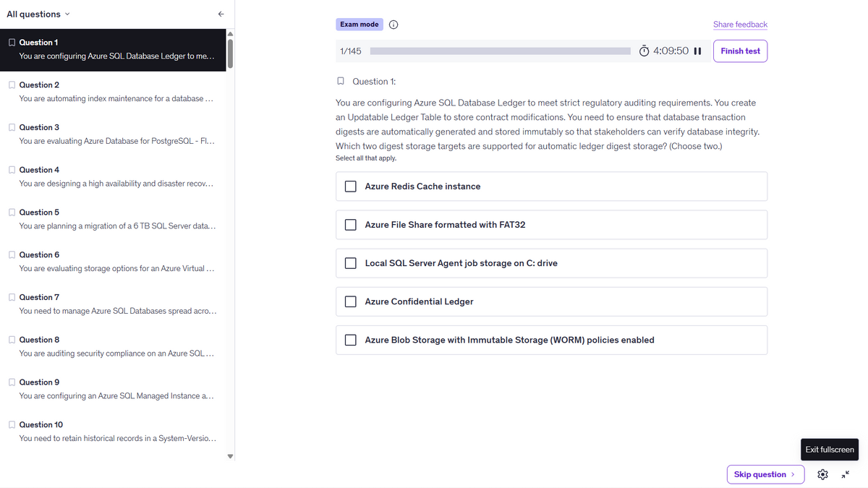
Task: Click the 1/145 question counter
Action: (x=351, y=51)
